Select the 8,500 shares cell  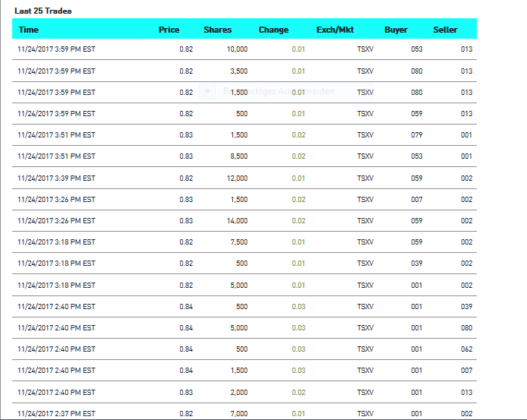pos(239,156)
